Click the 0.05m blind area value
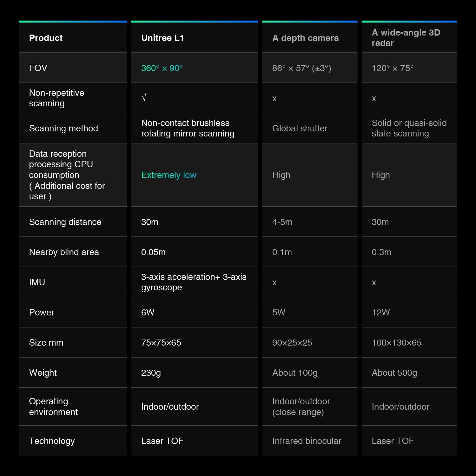This screenshot has width=476, height=476. tap(153, 252)
